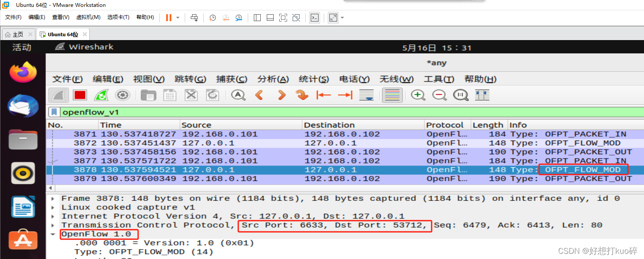Viewport: 644px width, 259px height.
Task: Click the start capture shark fin icon
Action: point(58,95)
